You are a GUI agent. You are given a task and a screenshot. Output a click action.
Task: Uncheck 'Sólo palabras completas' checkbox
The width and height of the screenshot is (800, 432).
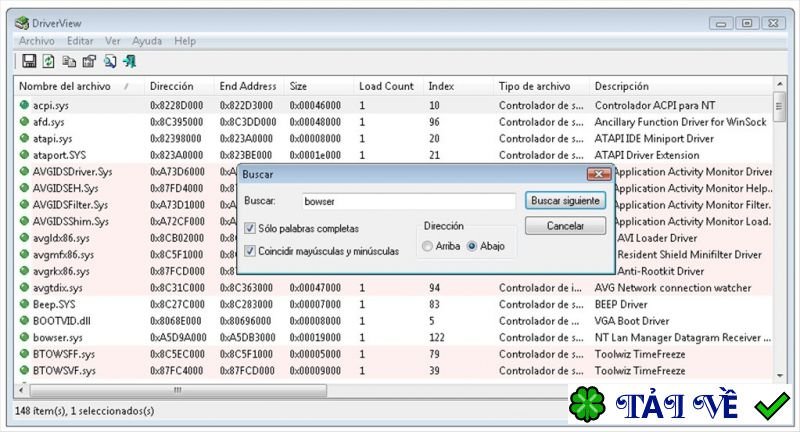click(250, 229)
